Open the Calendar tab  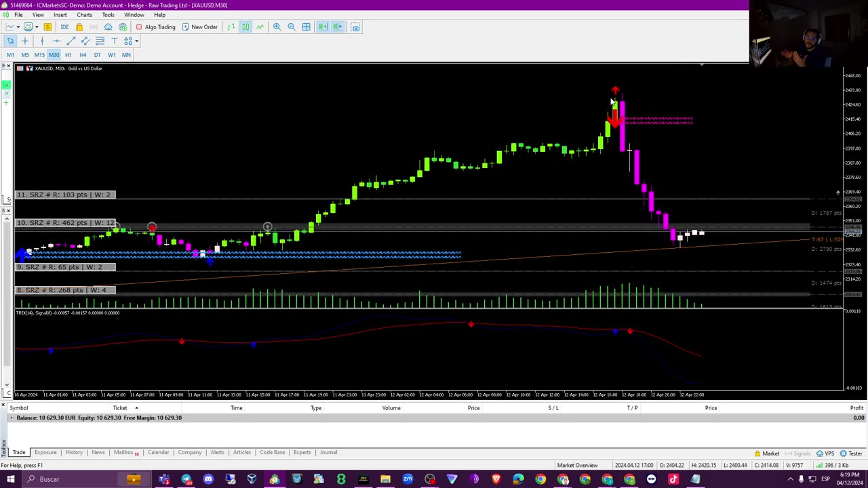[158, 452]
